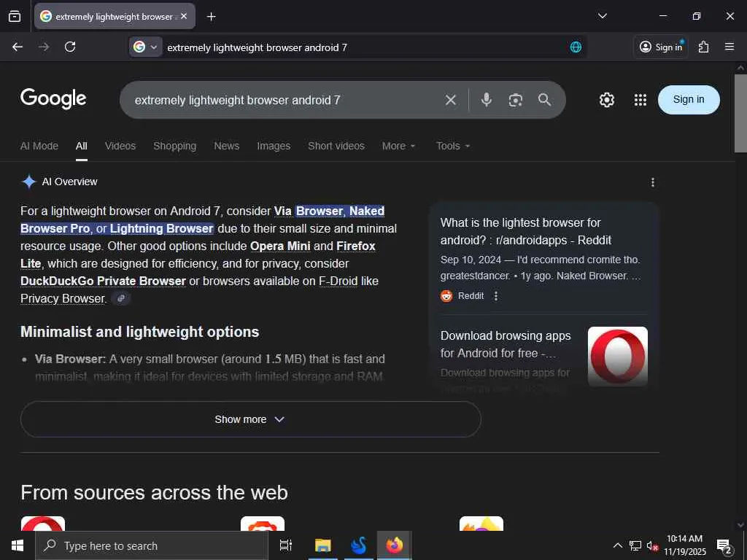Switch to News tab

tap(226, 146)
